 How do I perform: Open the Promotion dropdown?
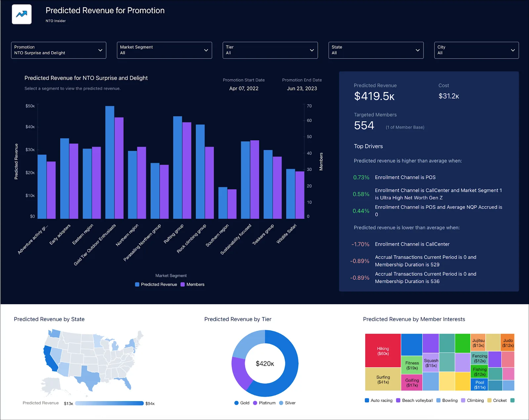click(59, 50)
